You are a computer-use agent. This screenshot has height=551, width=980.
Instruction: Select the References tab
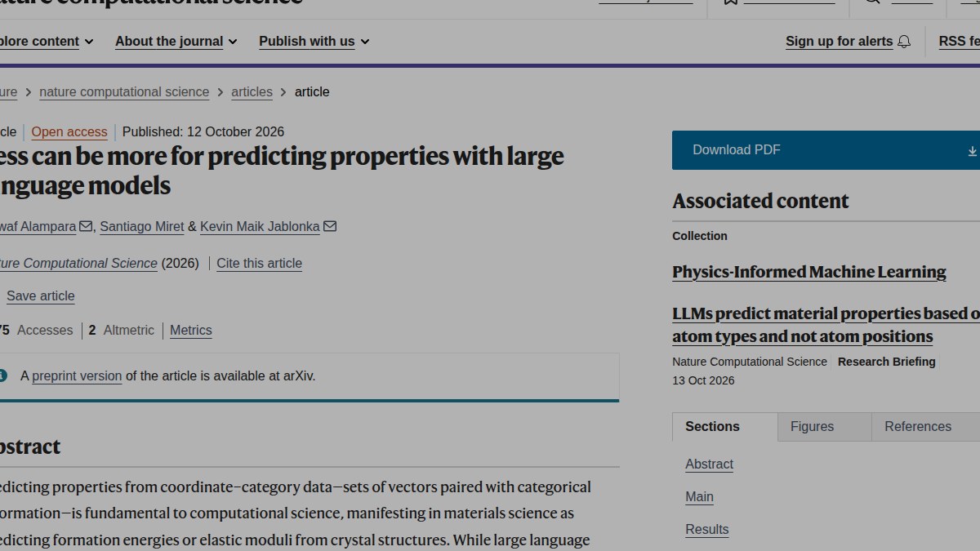pos(926,427)
